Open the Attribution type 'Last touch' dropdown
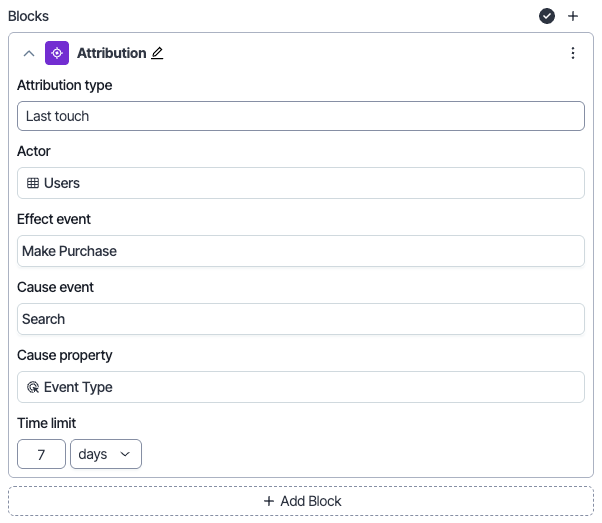The width and height of the screenshot is (602, 523). coord(300,116)
